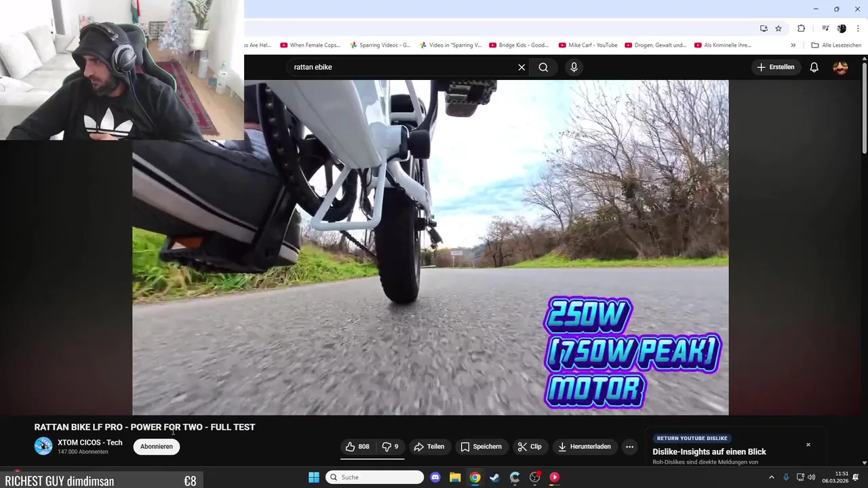Image resolution: width=868 pixels, height=488 pixels.
Task: Open the Chrome profile avatar
Action: [x=842, y=28]
